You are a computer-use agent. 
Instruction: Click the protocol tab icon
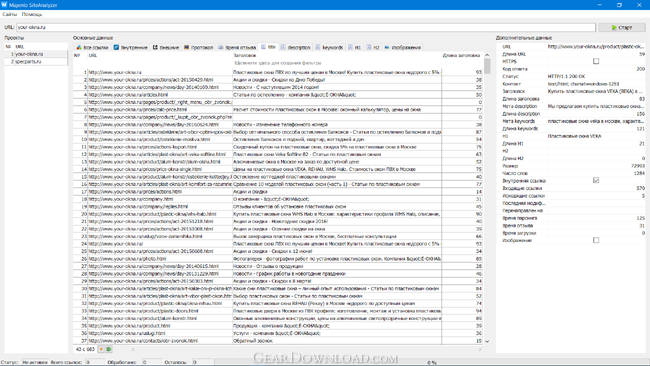click(x=187, y=47)
